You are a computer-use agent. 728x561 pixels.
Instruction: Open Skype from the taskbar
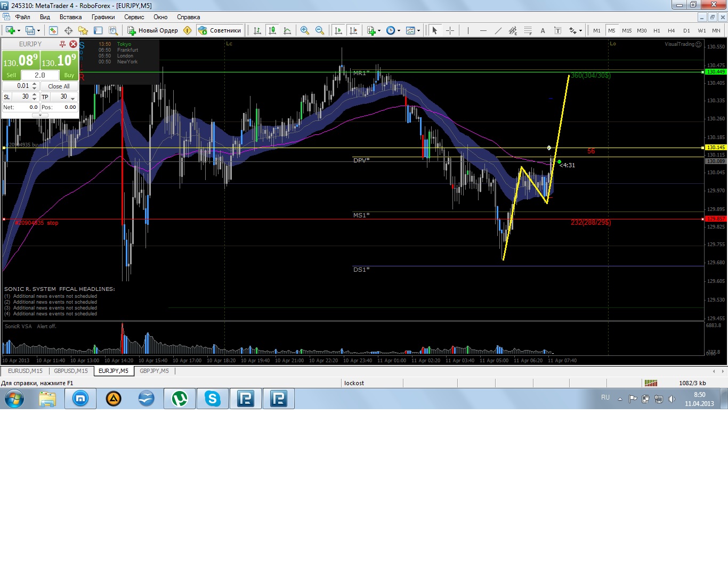click(213, 399)
